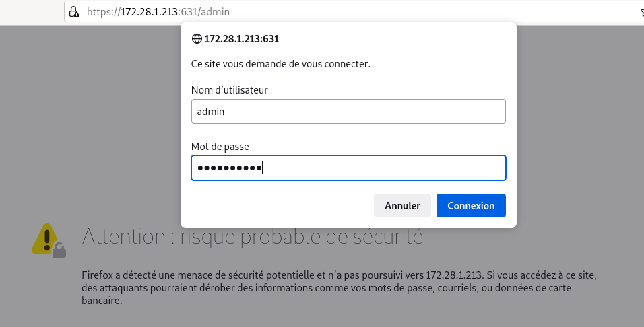Click the 172.28.1.213:631 dialog title
The image size is (644, 327).
241,39
